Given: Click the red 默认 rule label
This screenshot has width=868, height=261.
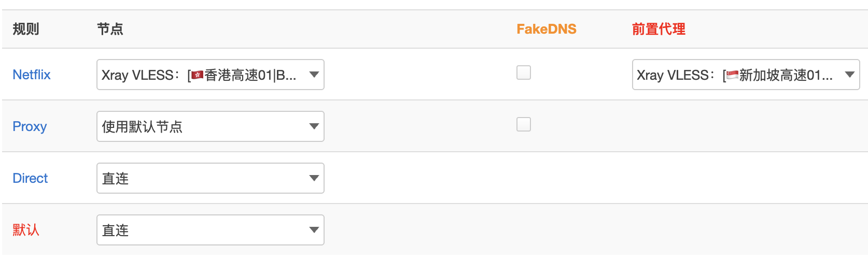Looking at the screenshot, I should (26, 230).
